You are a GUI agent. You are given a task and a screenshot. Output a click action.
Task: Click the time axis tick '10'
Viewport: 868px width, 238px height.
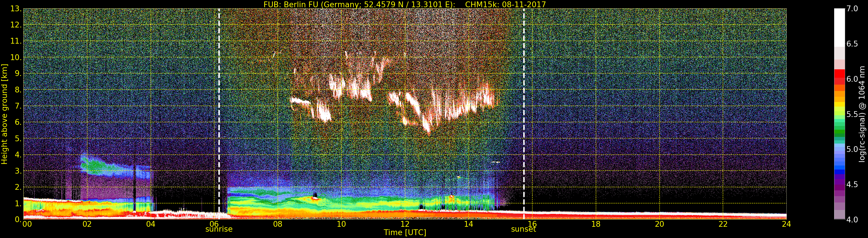(341, 224)
